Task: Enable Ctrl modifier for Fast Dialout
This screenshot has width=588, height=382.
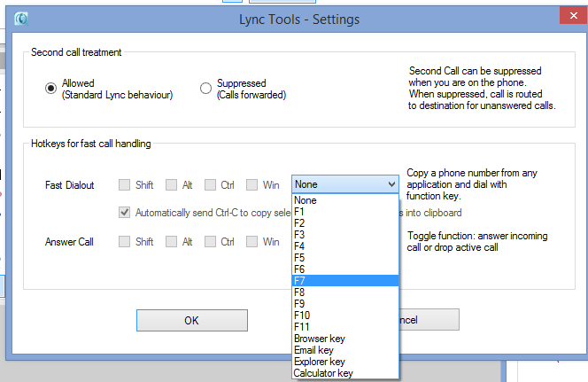Action: point(211,184)
